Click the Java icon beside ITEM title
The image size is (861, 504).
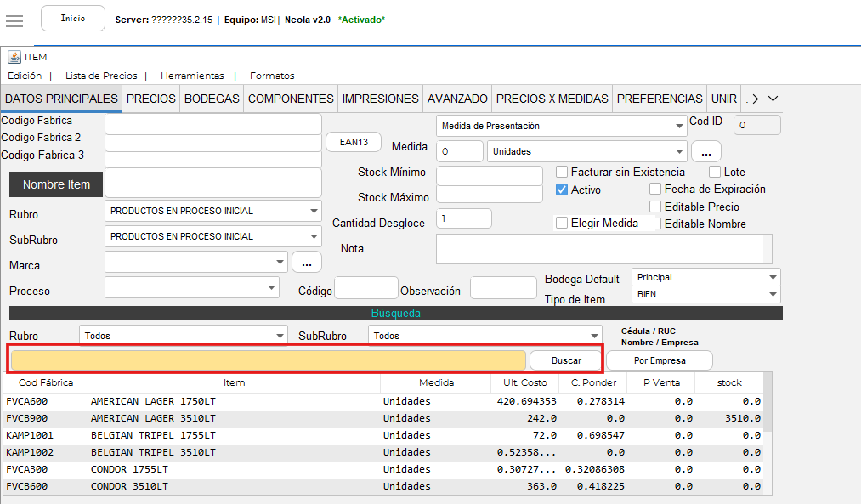[x=14, y=57]
